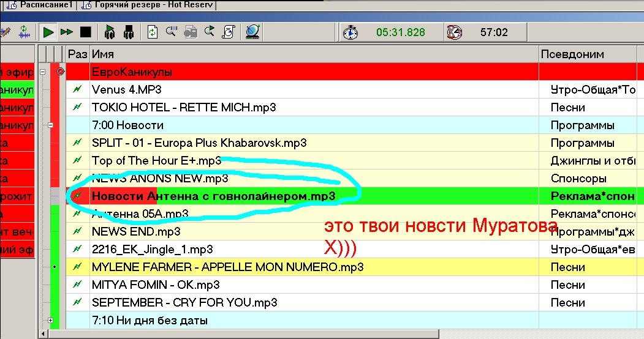Click the headphones with stop square icon
The image size is (644, 339).
[x=129, y=32]
